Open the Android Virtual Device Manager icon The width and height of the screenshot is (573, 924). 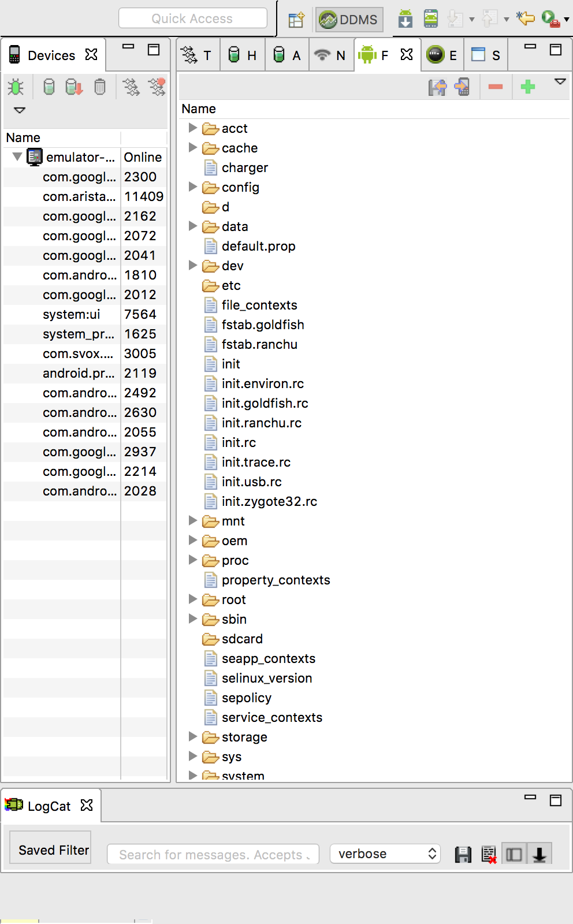tap(431, 19)
